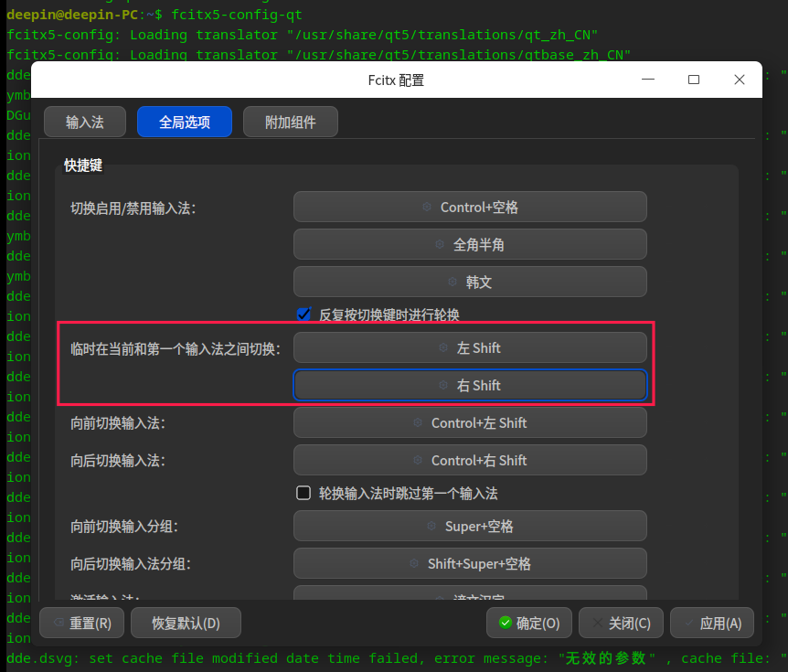Click the gear icon beside 右 Shift

coord(443,385)
